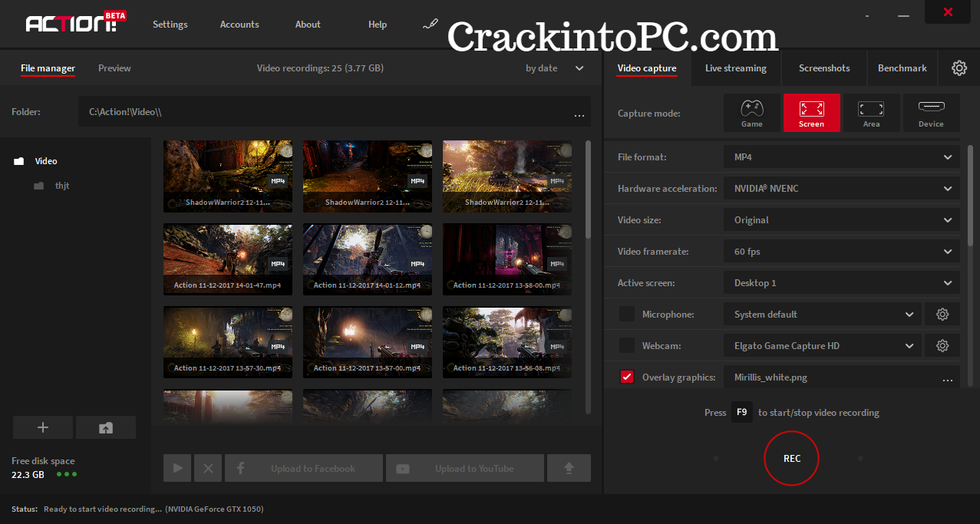Click the Ready to start video recording status
This screenshot has height=524, width=980.
point(153,509)
